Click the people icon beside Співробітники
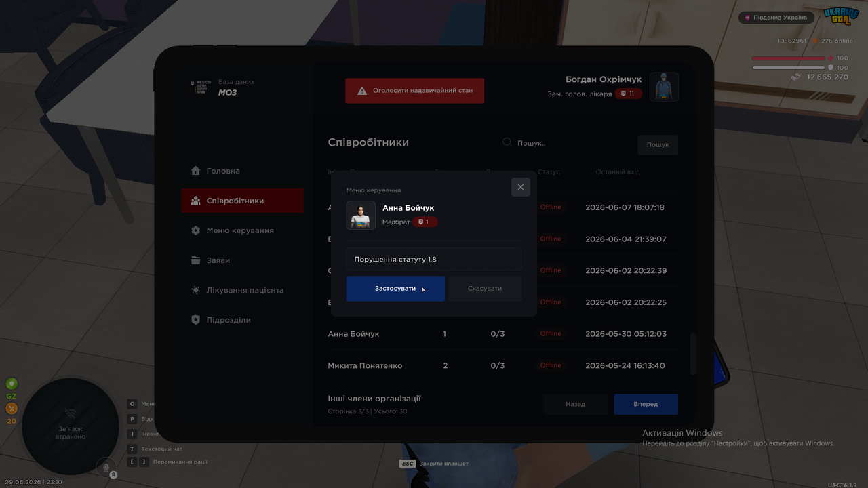868x488 pixels. tap(196, 201)
